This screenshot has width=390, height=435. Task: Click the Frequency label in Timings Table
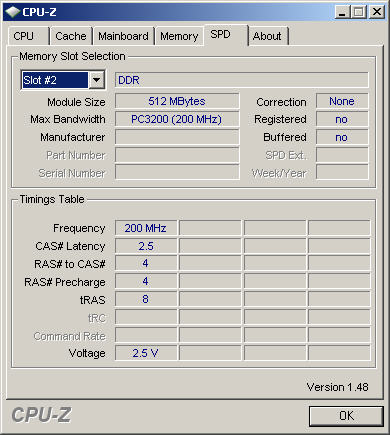pos(79,229)
